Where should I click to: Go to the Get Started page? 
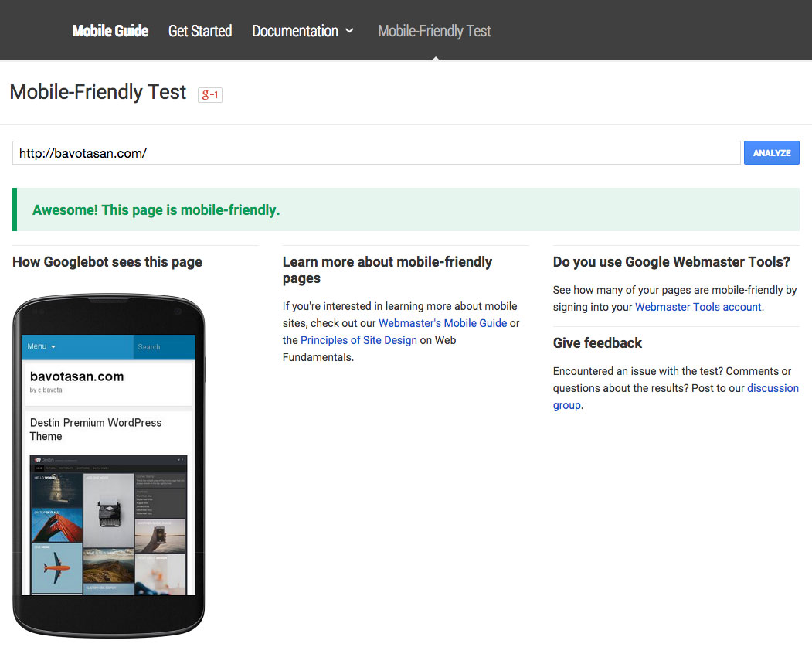[x=200, y=31]
